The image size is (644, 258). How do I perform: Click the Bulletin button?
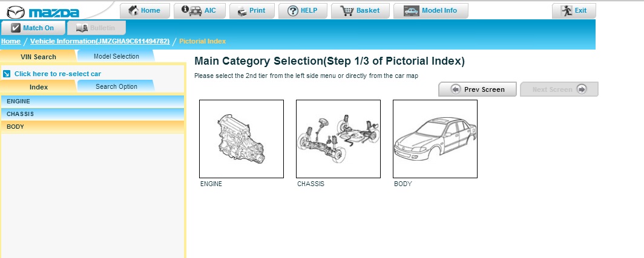coord(96,28)
